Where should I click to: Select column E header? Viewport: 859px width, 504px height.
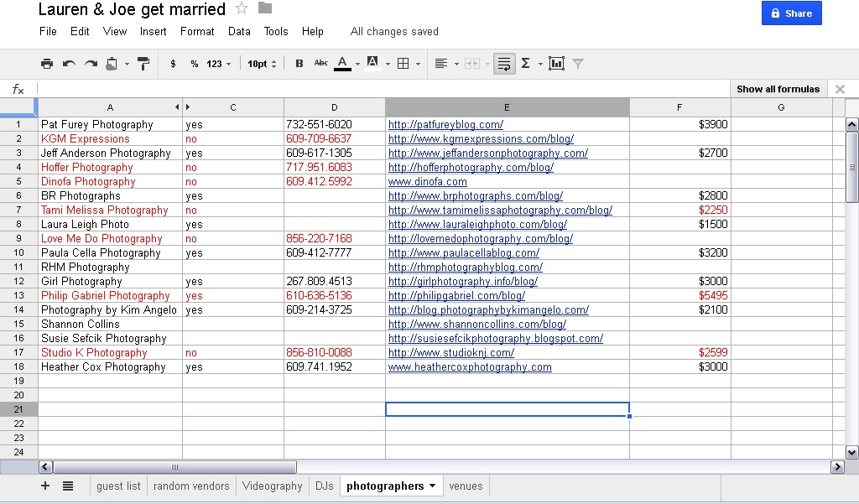tap(507, 107)
